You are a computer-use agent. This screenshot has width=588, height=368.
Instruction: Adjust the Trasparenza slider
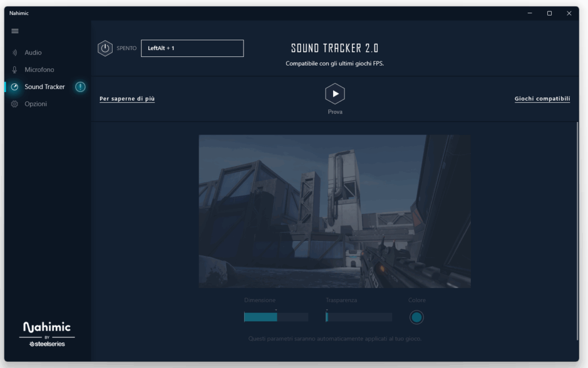coord(358,317)
